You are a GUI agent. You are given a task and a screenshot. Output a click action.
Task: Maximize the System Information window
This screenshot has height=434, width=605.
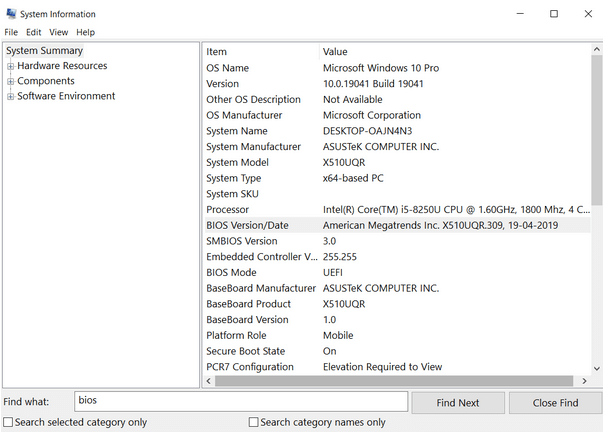click(554, 14)
